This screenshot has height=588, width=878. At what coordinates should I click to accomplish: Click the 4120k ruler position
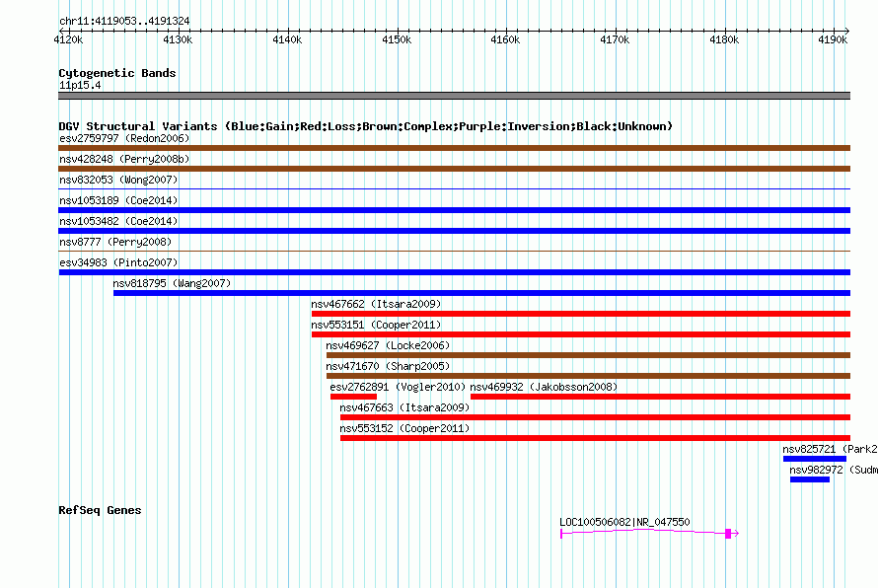[68, 39]
